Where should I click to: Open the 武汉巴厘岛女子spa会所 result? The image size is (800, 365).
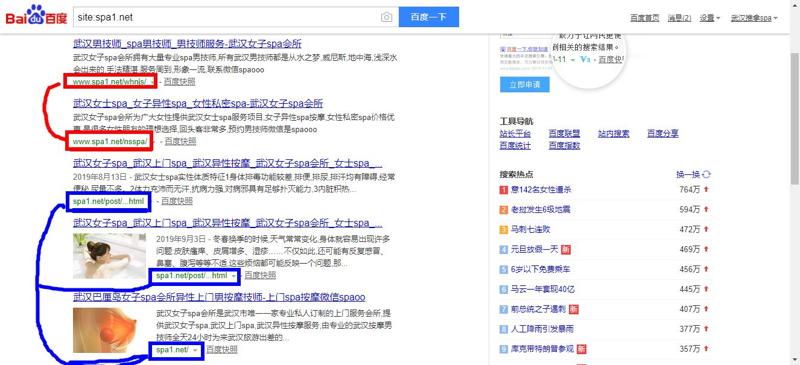pyautogui.click(x=219, y=297)
